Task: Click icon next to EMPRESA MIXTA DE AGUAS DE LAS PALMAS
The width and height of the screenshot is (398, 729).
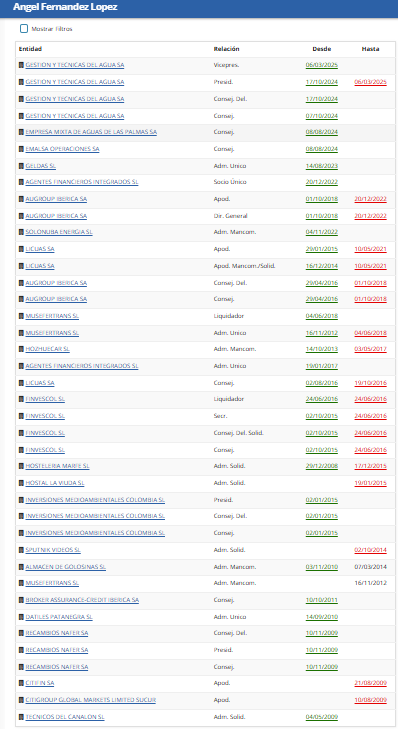Action: pos(21,132)
